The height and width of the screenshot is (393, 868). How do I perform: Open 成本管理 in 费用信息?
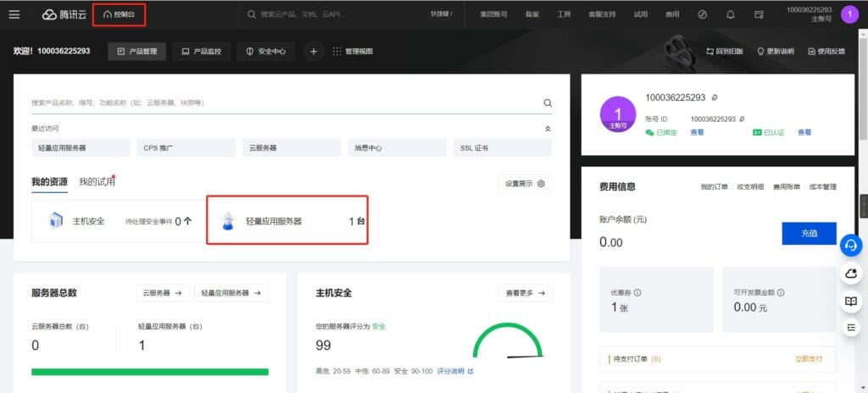[822, 187]
